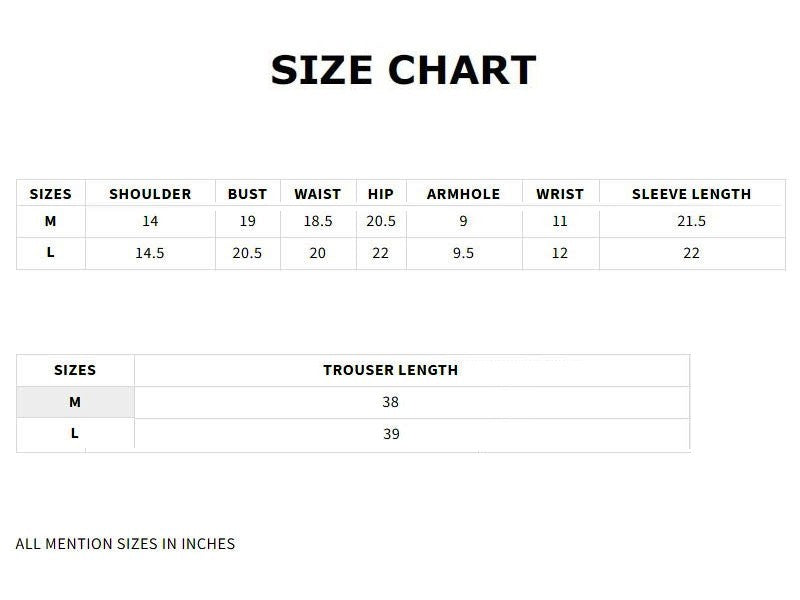Image resolution: width=800 pixels, height=600 pixels.
Task: Click the trouser length value 39
Action: (391, 434)
